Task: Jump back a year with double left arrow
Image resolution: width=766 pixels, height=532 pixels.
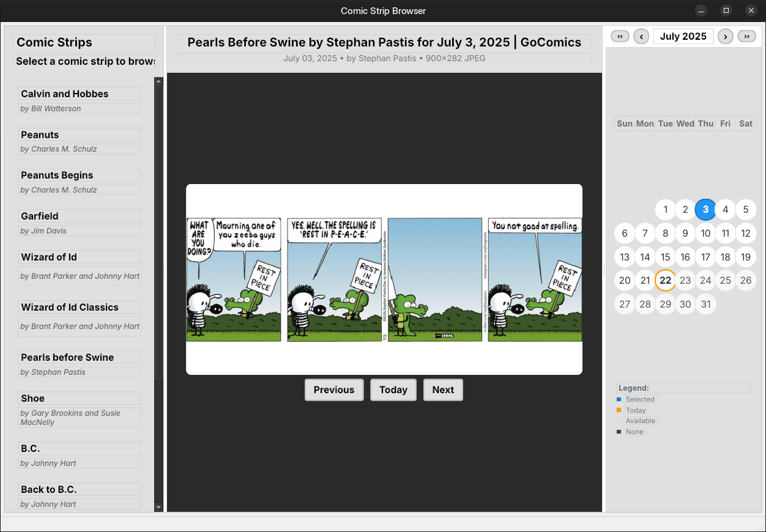Action: (620, 37)
